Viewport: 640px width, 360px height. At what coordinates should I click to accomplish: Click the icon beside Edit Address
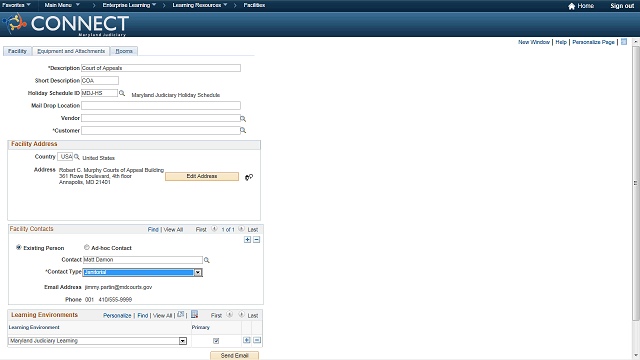249,177
